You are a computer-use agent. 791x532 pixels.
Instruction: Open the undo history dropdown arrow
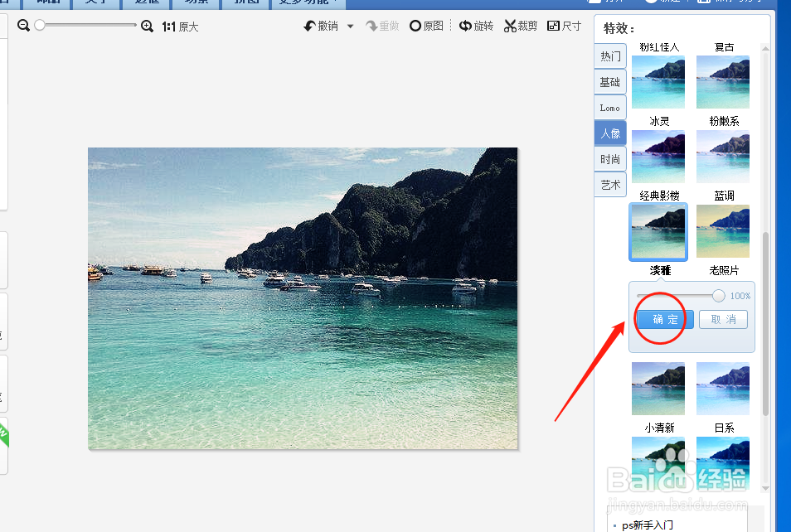[350, 27]
